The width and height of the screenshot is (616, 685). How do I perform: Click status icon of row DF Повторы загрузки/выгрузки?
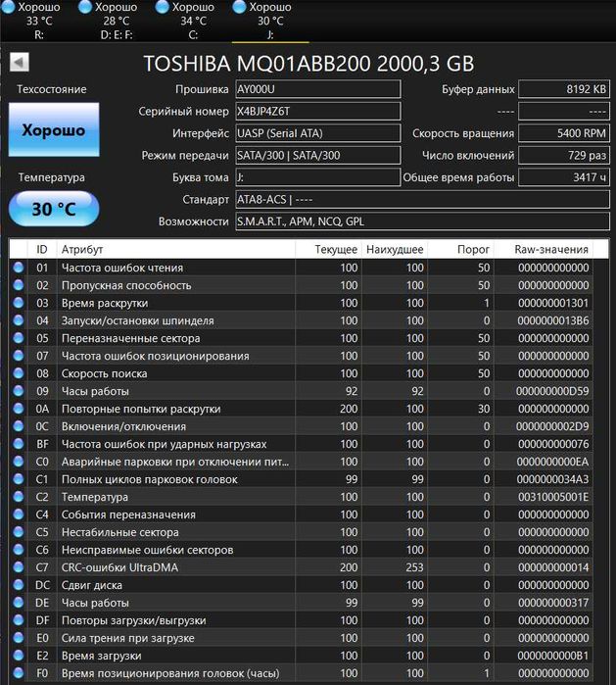(x=19, y=620)
